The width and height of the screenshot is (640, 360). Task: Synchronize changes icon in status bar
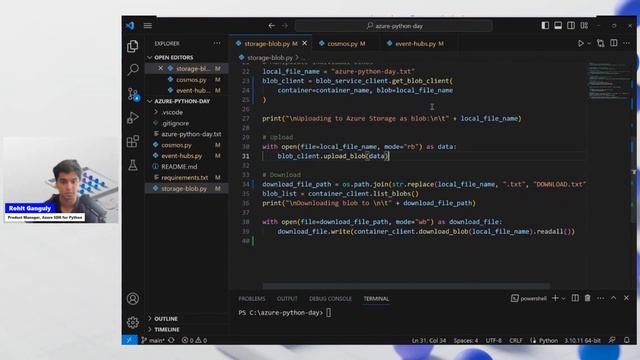coord(171,340)
